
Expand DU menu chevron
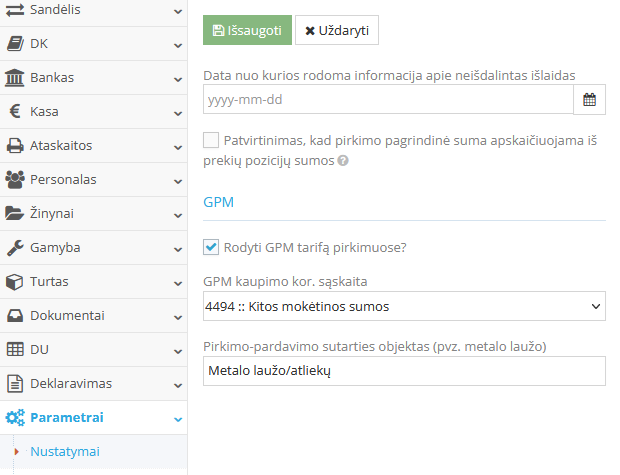[178, 352]
